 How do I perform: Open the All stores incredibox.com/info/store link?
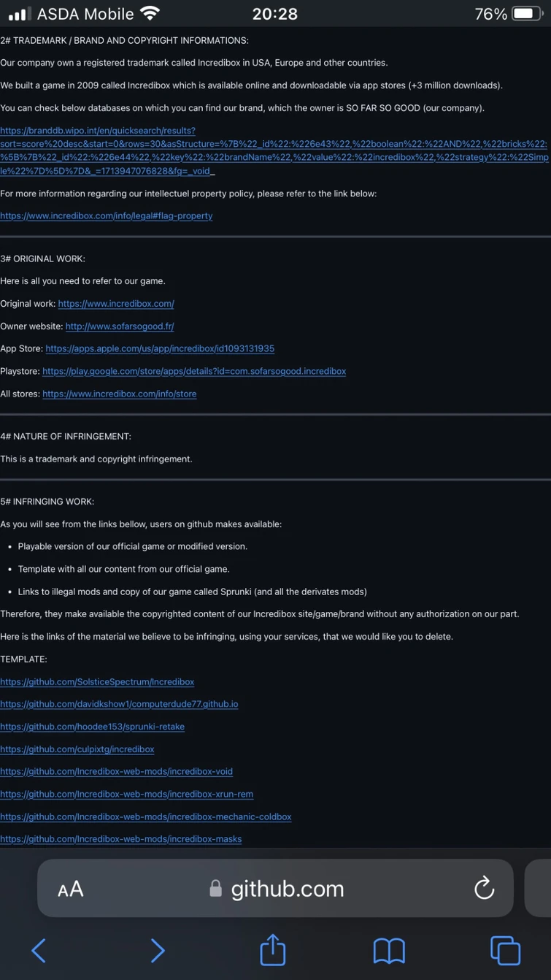click(x=119, y=394)
